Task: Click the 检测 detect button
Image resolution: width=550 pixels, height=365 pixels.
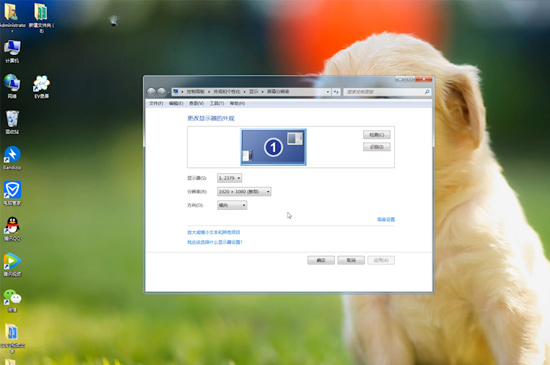Action: [x=377, y=135]
